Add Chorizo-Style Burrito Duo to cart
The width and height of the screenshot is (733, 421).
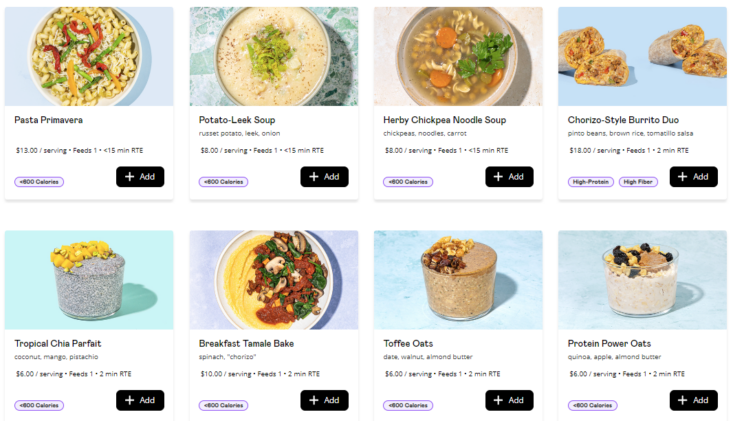point(693,177)
